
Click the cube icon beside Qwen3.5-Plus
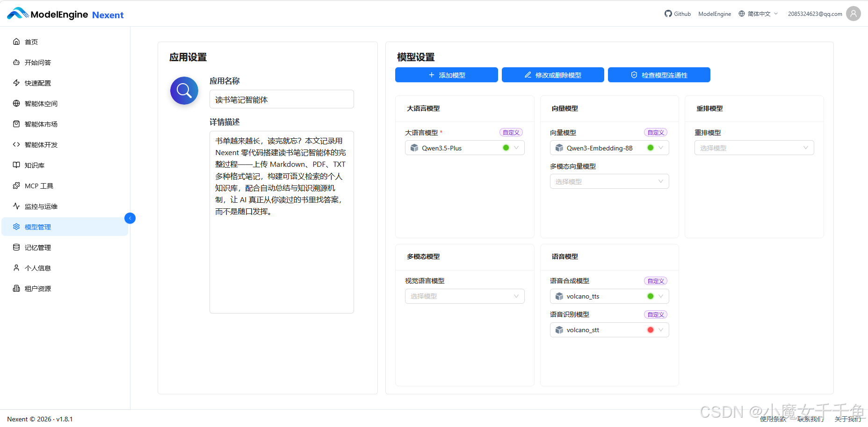click(414, 148)
